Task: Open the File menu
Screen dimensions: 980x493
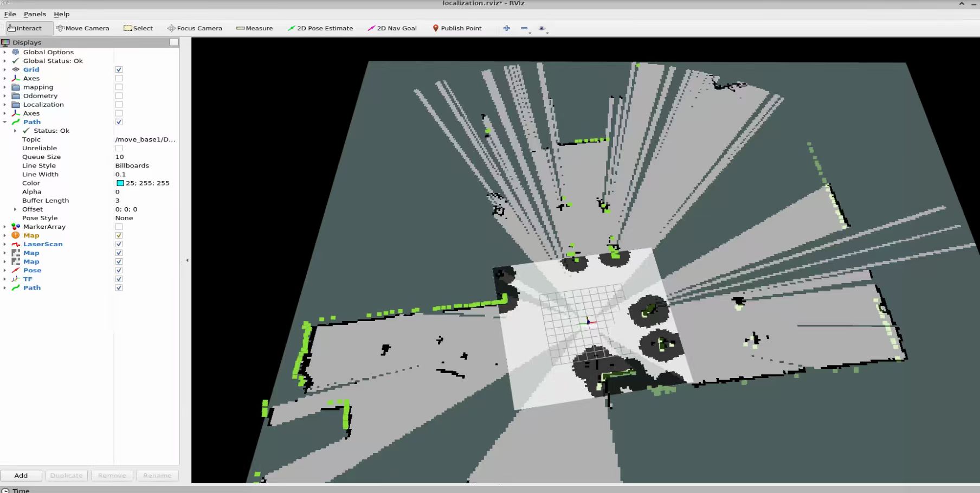Action: pos(10,14)
